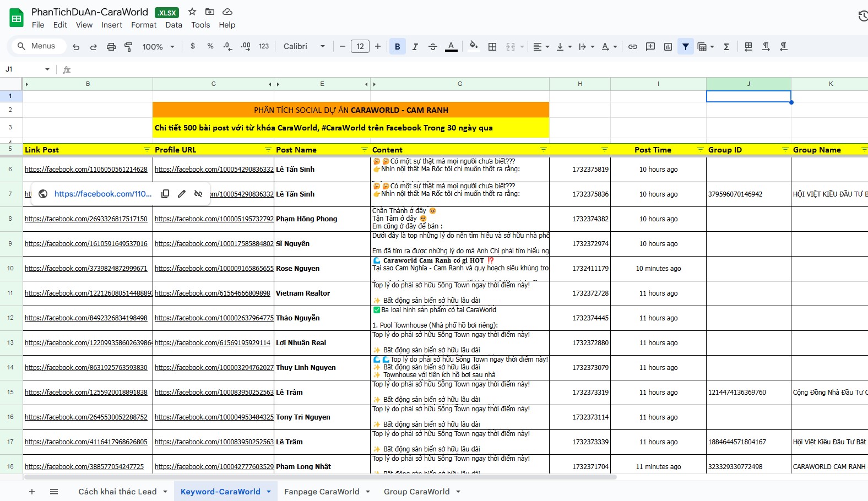Open Lê Tấn Sinh row 6 post link
This screenshot has height=501, width=868.
point(86,170)
